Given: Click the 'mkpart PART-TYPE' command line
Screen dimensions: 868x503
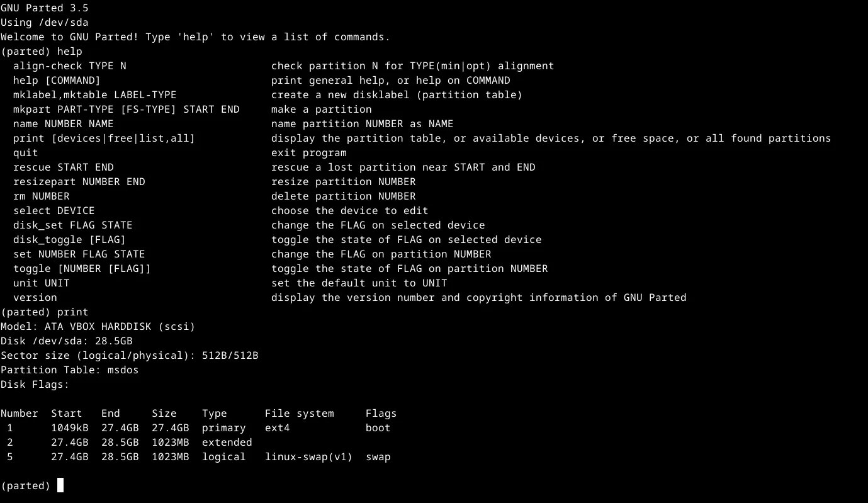Looking at the screenshot, I should (126, 110).
